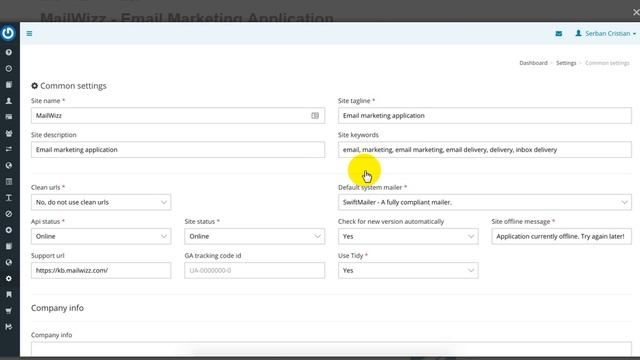The width and height of the screenshot is (640, 360).
Task: Click the swap arrows sidebar icon
Action: tap(9, 149)
